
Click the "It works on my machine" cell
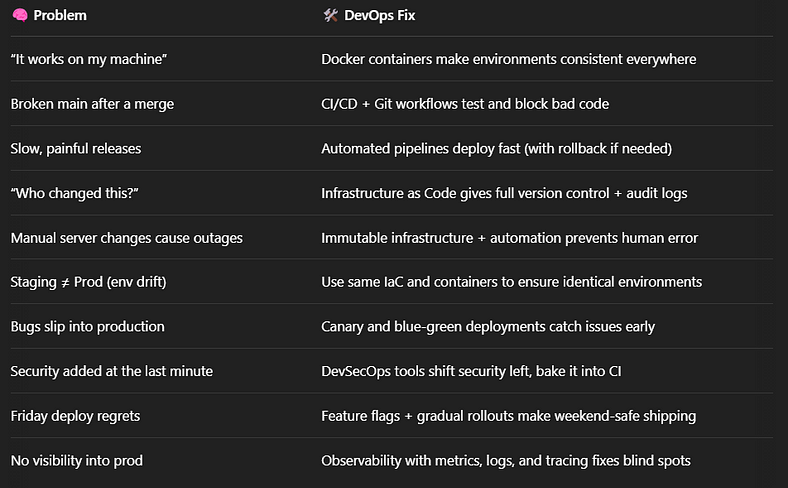pyautogui.click(x=89, y=59)
